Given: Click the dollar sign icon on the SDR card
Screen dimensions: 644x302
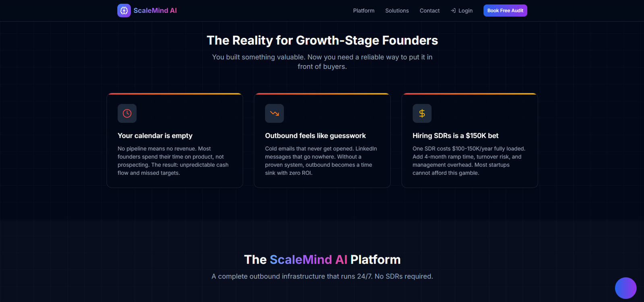Looking at the screenshot, I should 422,113.
